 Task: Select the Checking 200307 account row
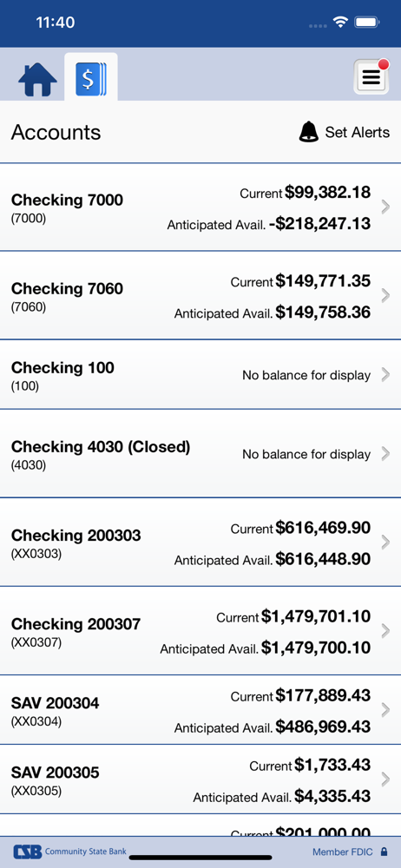(x=200, y=631)
